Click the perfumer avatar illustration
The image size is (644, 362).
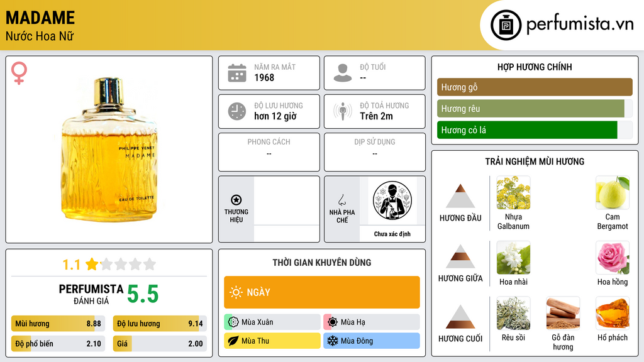pyautogui.click(x=392, y=200)
